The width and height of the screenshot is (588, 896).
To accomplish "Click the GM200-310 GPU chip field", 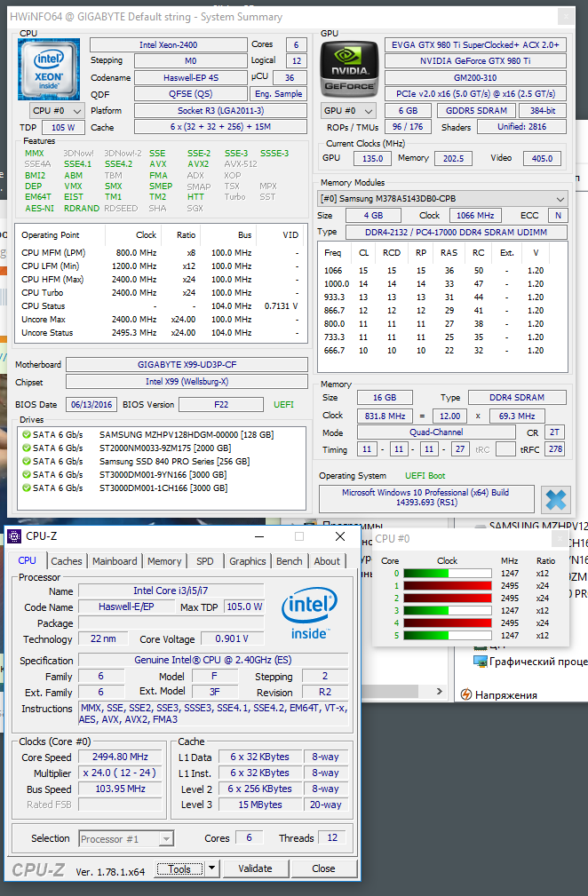I will (475, 78).
